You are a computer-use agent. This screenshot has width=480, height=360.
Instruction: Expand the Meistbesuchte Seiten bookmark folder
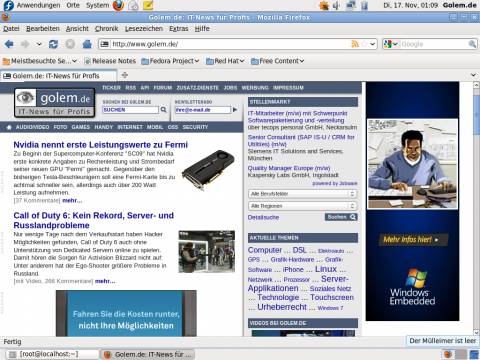[40, 61]
